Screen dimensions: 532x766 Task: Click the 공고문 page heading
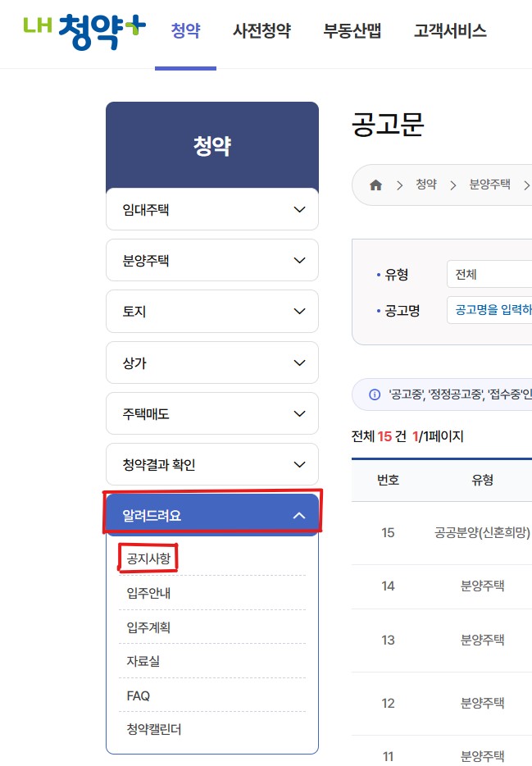coord(388,124)
